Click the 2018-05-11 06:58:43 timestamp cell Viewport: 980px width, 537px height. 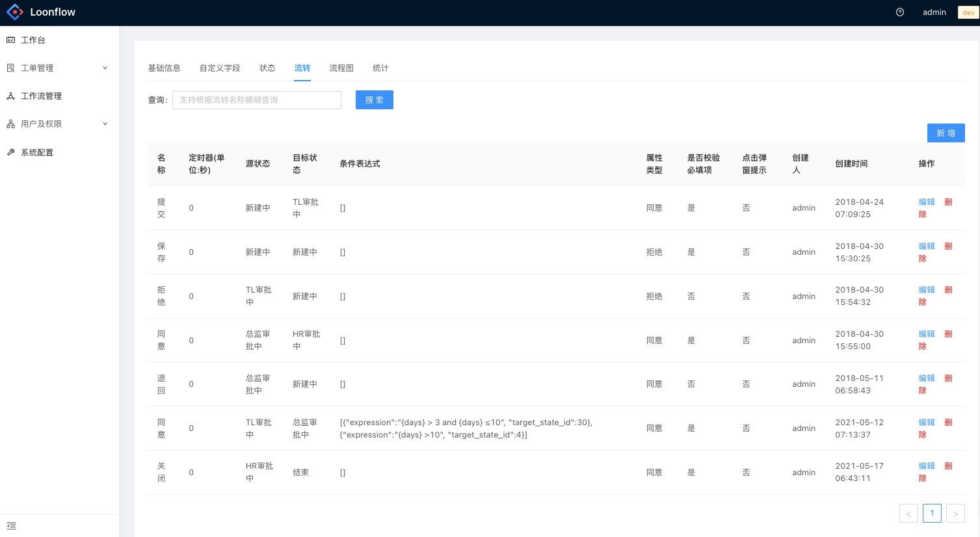click(860, 384)
